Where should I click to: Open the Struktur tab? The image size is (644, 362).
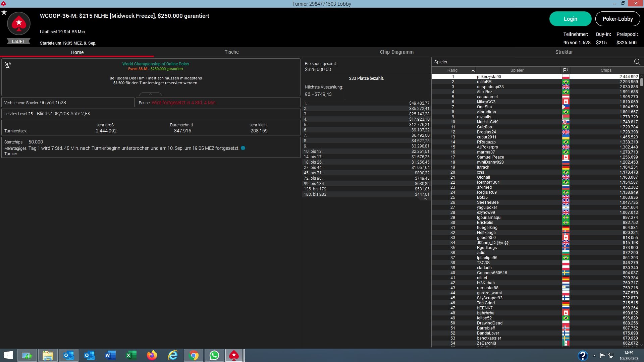coord(564,52)
